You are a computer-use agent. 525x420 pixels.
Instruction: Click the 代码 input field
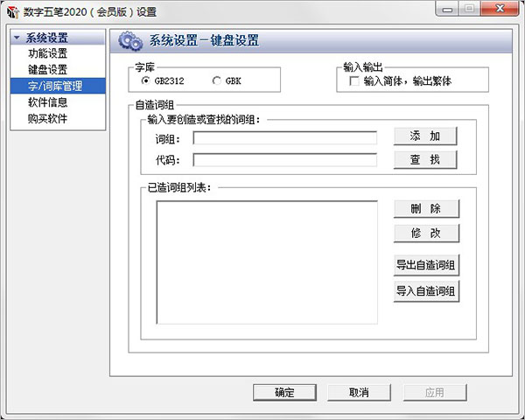(285, 160)
